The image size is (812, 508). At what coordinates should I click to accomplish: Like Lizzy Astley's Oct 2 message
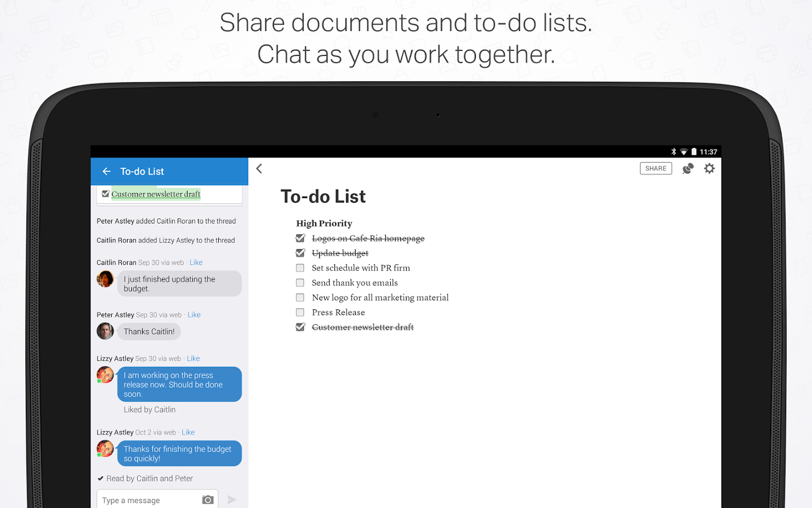(188, 432)
